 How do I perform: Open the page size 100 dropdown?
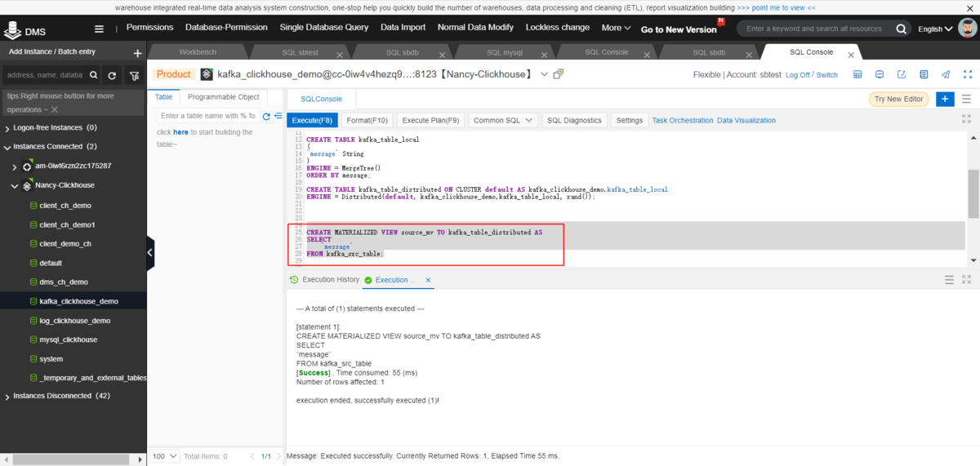click(x=164, y=456)
